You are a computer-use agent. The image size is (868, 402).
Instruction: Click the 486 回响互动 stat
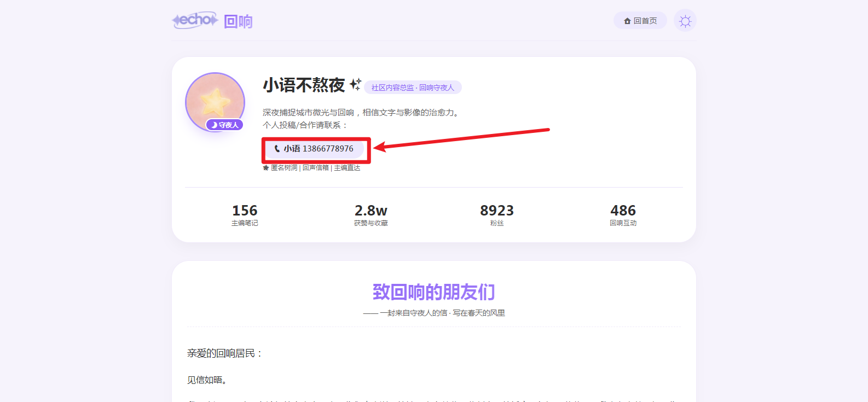(623, 215)
